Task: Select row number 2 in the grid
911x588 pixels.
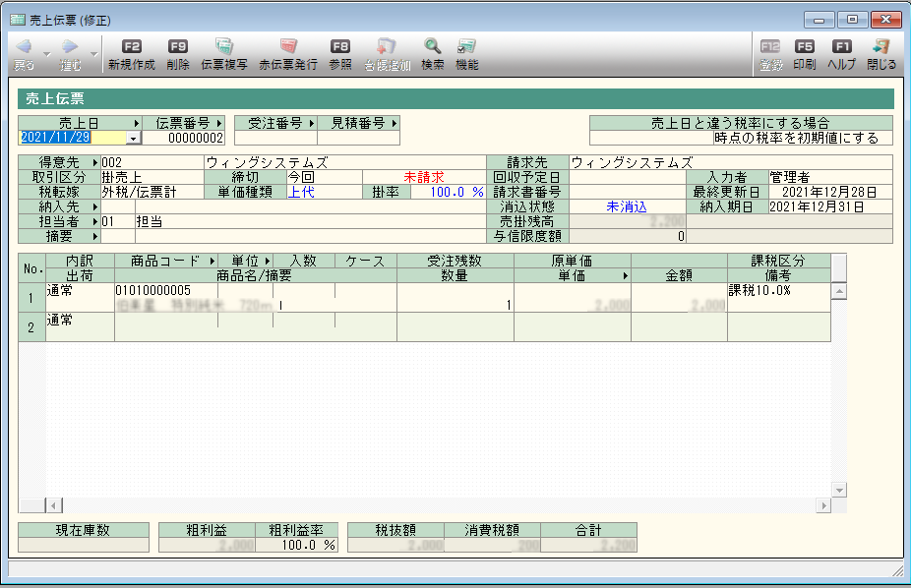Action: [x=31, y=327]
